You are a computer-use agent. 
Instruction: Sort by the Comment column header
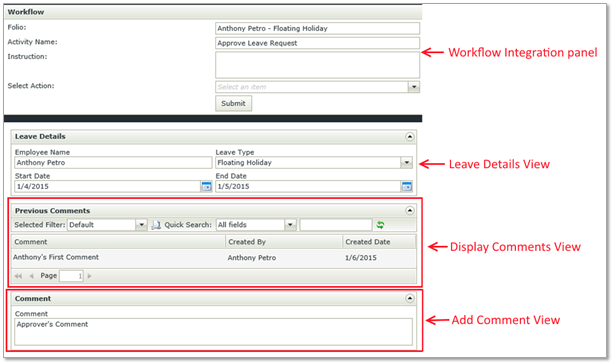click(x=118, y=242)
